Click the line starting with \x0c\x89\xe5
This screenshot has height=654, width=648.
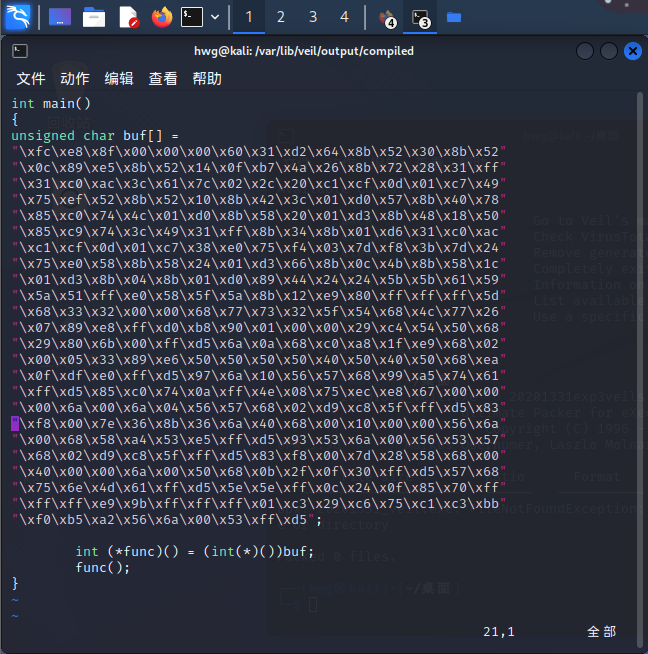point(259,168)
